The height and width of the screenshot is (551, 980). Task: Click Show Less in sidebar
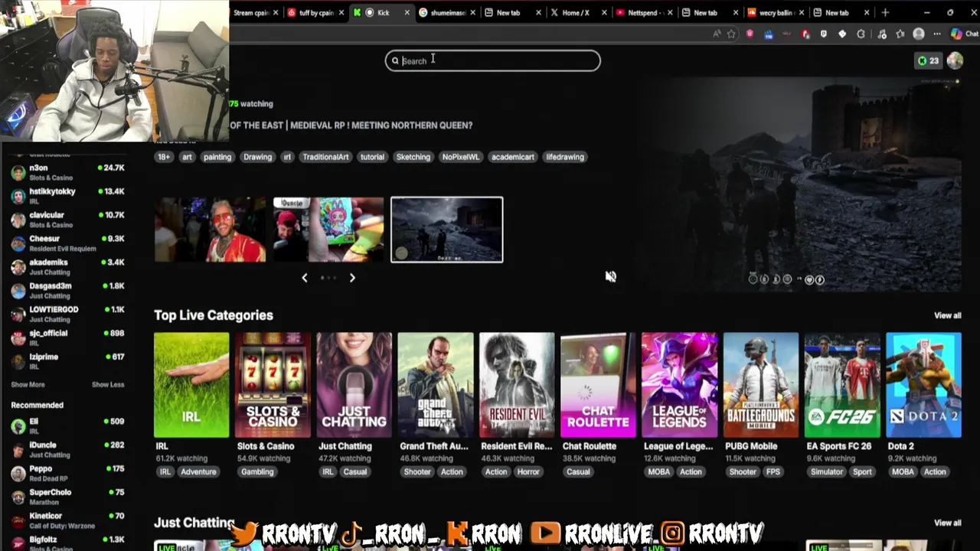(108, 385)
